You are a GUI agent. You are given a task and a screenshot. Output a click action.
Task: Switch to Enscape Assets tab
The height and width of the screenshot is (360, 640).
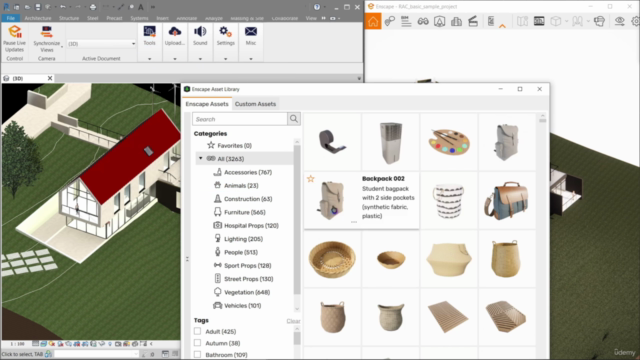(x=207, y=104)
